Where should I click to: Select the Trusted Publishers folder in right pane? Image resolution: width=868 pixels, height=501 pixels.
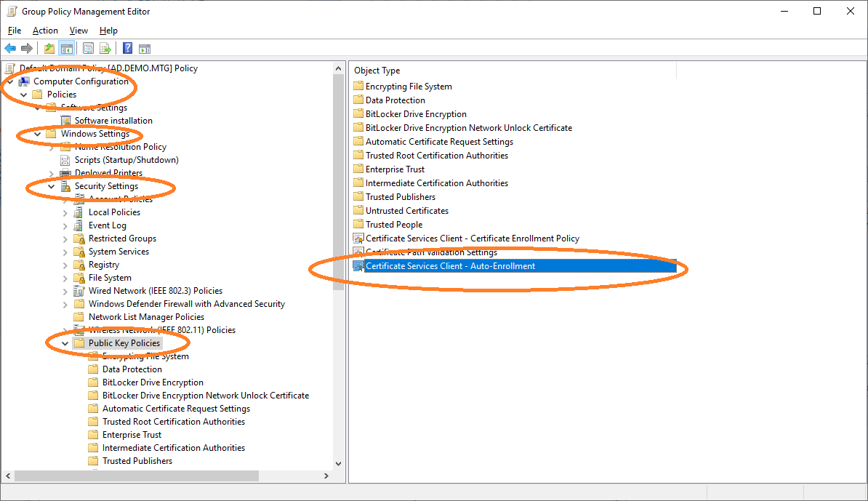pos(398,196)
